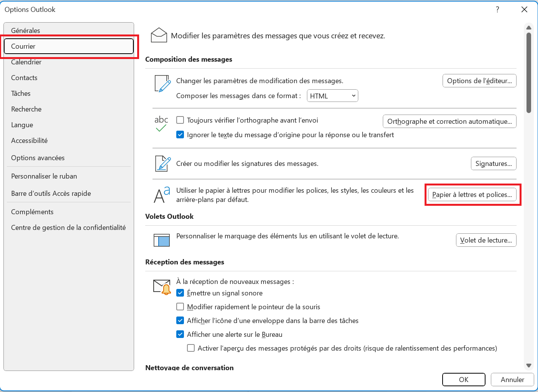Screen dimensions: 538x392
Task: Enable Toujours vérifier l'orthographe avant l'envoi
Action: pos(180,120)
